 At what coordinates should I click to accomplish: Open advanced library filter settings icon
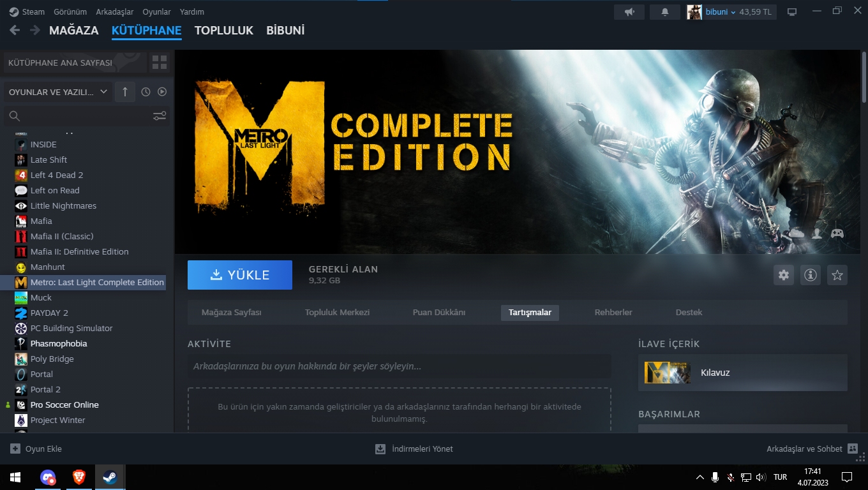point(160,115)
